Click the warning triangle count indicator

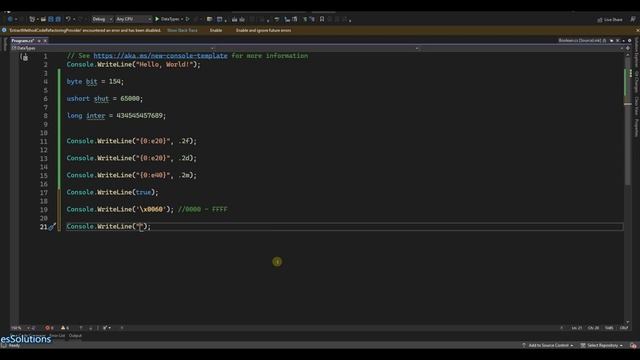click(x=64, y=328)
